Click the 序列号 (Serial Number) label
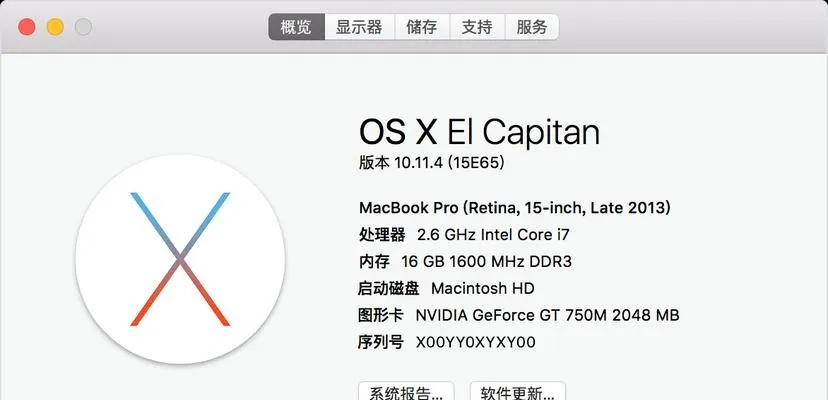 [x=381, y=342]
